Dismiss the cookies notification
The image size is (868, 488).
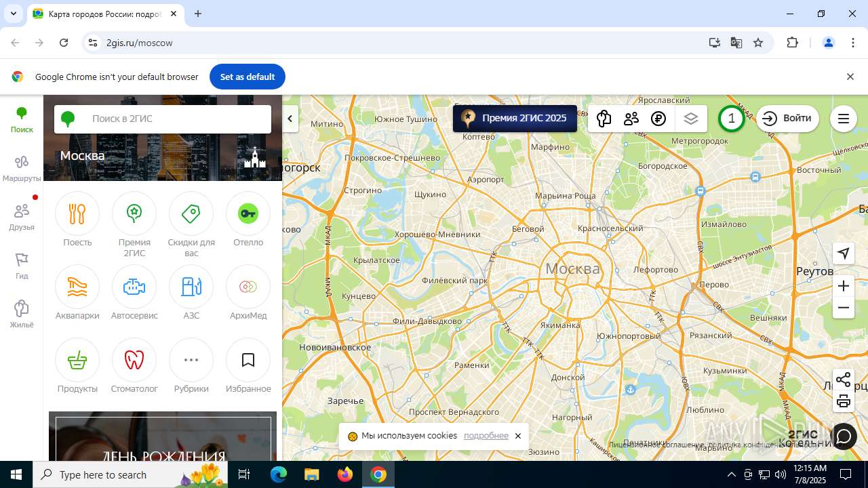click(x=518, y=436)
